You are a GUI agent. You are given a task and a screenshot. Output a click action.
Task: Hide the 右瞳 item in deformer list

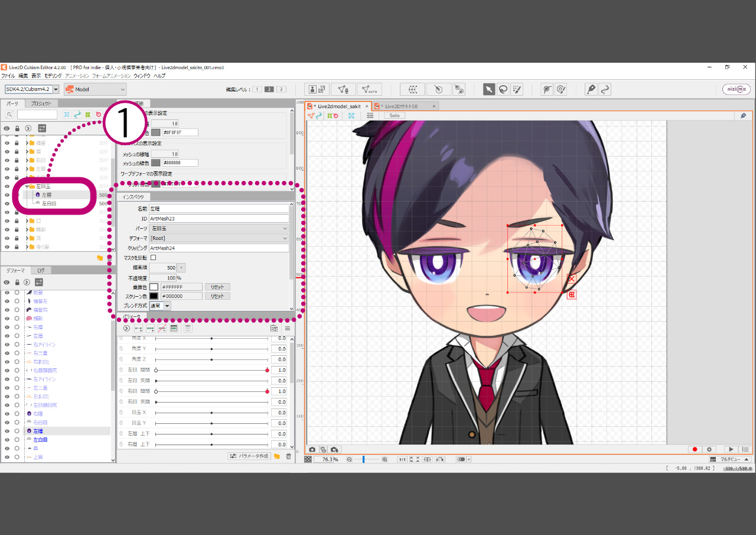click(x=7, y=414)
